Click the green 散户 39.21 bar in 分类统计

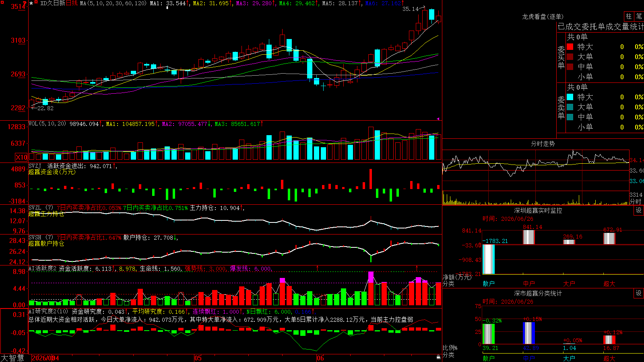tap(489, 334)
